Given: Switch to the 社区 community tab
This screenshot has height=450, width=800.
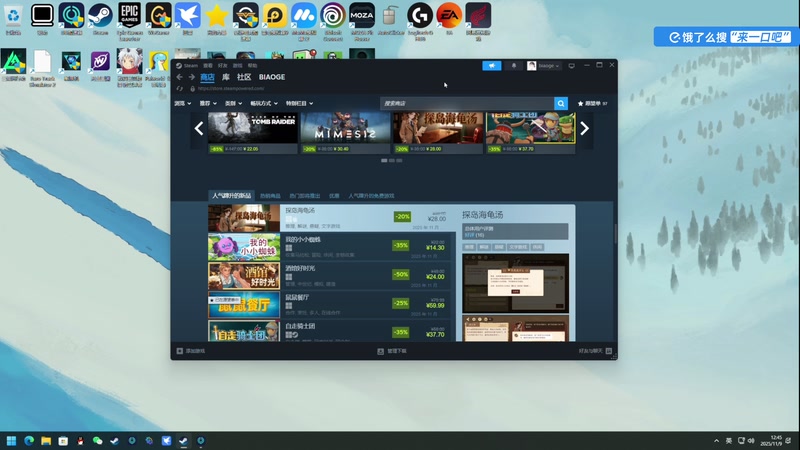Looking at the screenshot, I should pyautogui.click(x=244, y=77).
